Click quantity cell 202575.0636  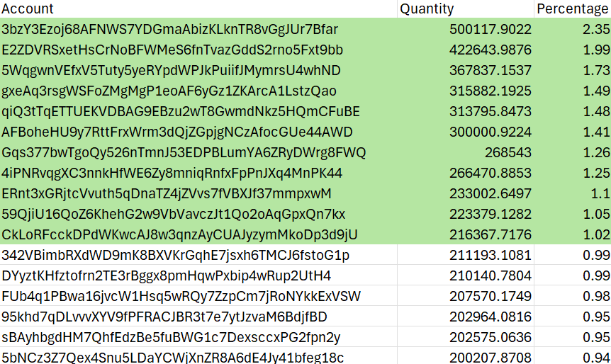tap(466, 337)
